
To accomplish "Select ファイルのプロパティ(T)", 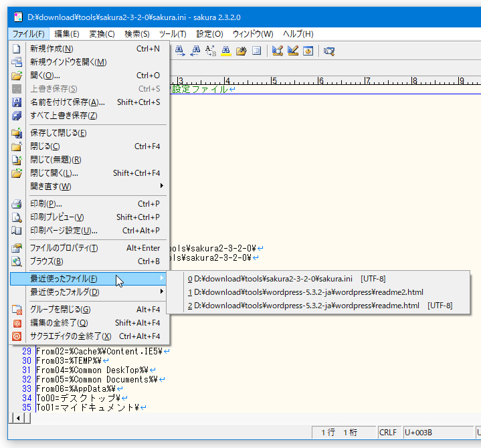I will 89,248.
